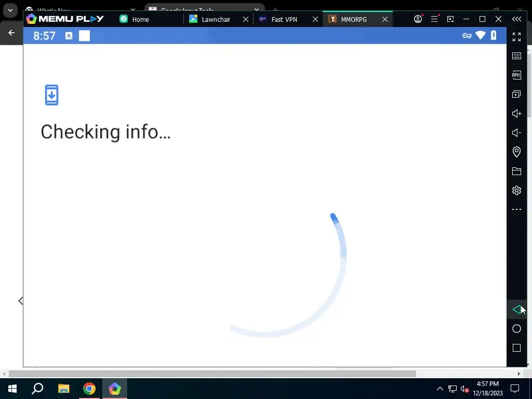This screenshot has width=532, height=399.
Task: Click the horizontal scrollbar thumb
Action: [x=212, y=374]
